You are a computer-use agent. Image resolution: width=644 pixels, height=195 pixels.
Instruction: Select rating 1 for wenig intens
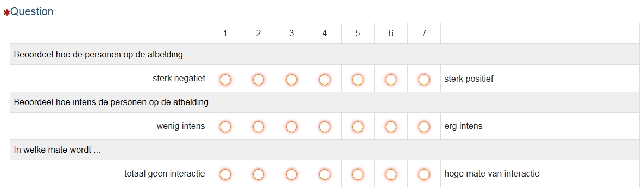pos(225,127)
